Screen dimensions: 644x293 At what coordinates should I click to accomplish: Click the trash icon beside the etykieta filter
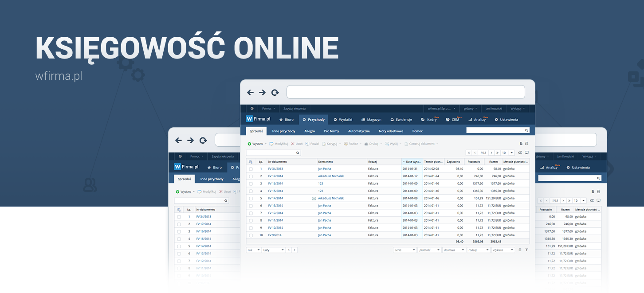520,250
